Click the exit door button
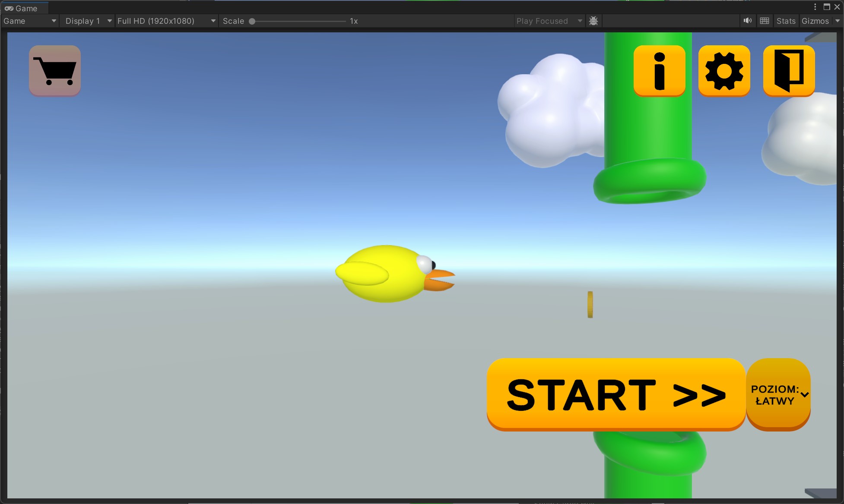 (x=789, y=71)
